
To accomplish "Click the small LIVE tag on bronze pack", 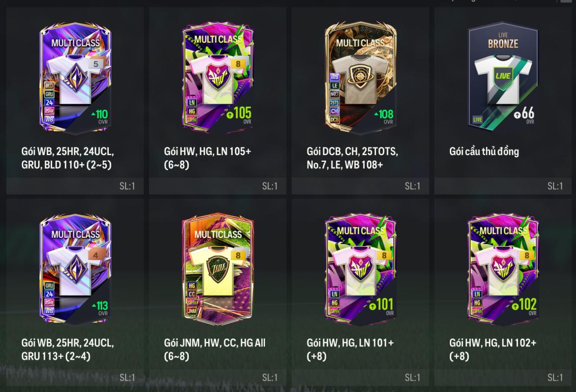I will [x=477, y=119].
